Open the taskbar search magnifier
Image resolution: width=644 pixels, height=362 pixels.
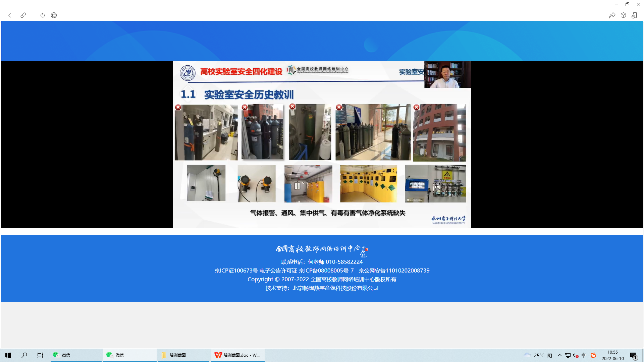point(24,355)
